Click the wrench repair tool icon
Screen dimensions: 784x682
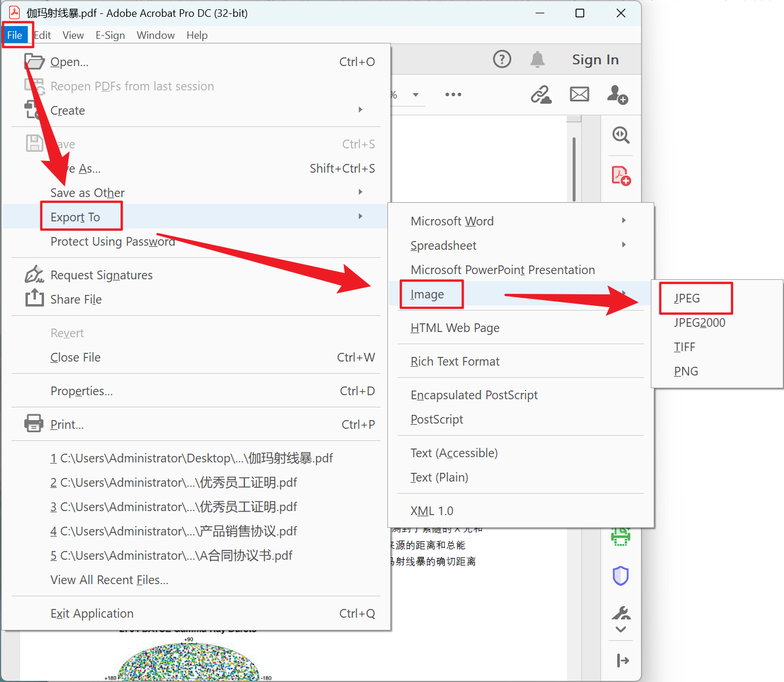click(x=621, y=613)
